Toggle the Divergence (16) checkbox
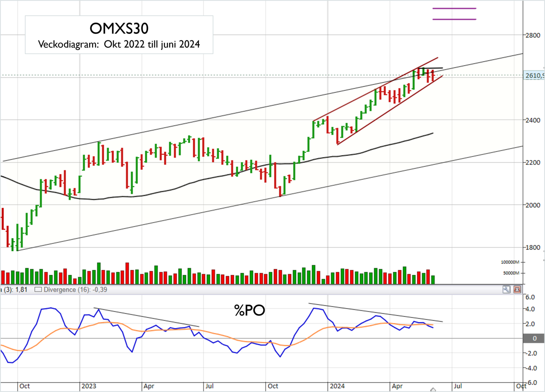This screenshot has width=545, height=392. pos(38,289)
